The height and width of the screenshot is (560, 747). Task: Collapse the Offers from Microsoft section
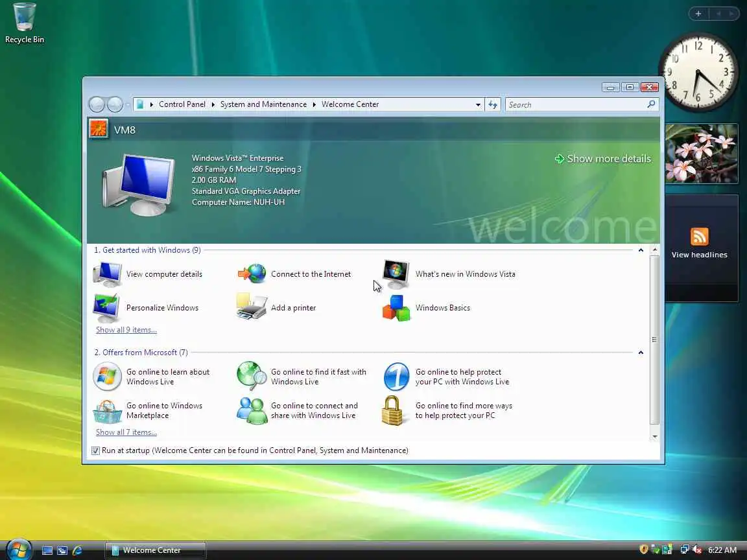(x=641, y=353)
